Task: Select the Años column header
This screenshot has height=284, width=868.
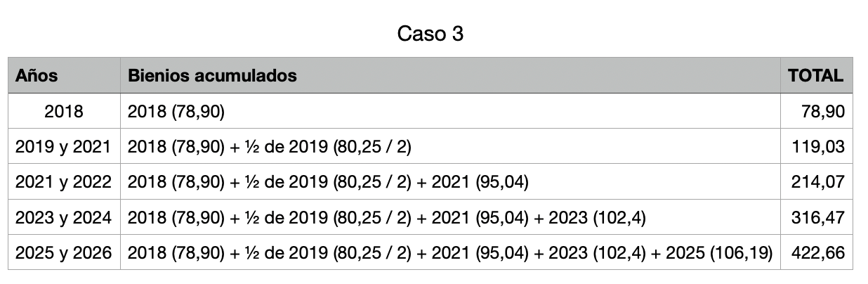Action: click(x=37, y=76)
